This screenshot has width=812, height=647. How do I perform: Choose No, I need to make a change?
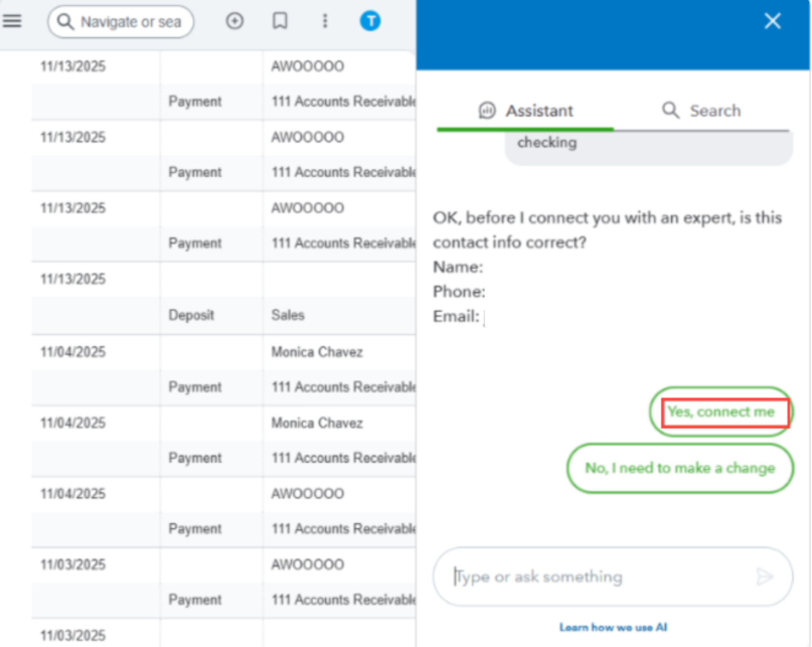tap(680, 468)
